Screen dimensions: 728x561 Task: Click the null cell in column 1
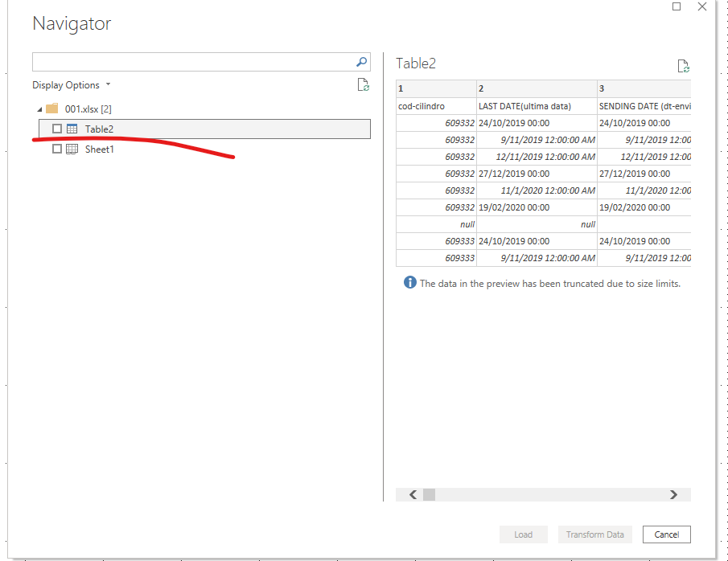pyautogui.click(x=437, y=224)
